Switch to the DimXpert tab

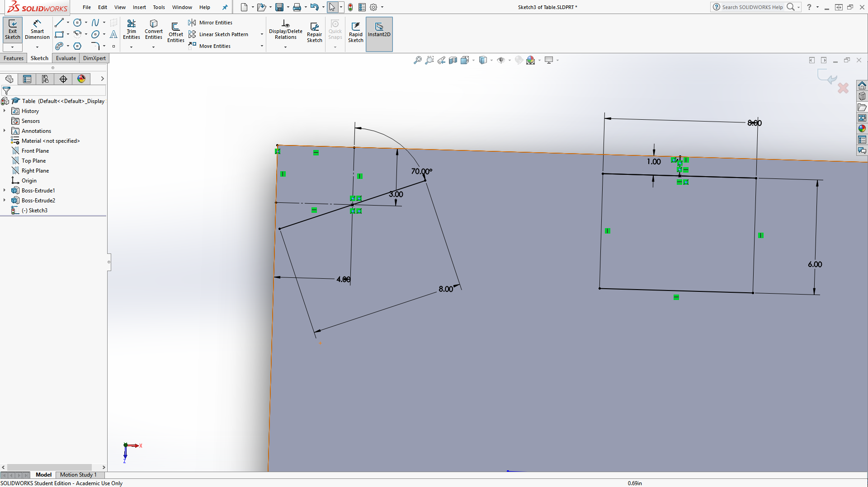click(94, 58)
